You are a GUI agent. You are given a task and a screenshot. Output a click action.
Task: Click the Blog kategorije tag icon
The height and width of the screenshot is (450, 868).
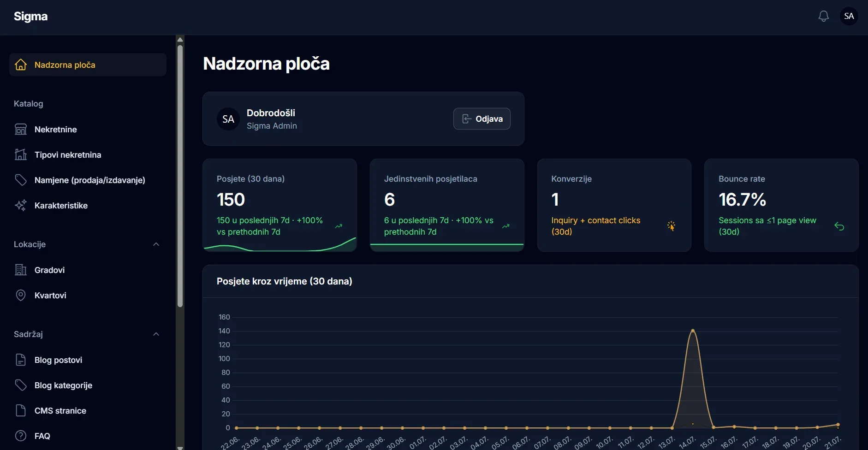tap(21, 385)
